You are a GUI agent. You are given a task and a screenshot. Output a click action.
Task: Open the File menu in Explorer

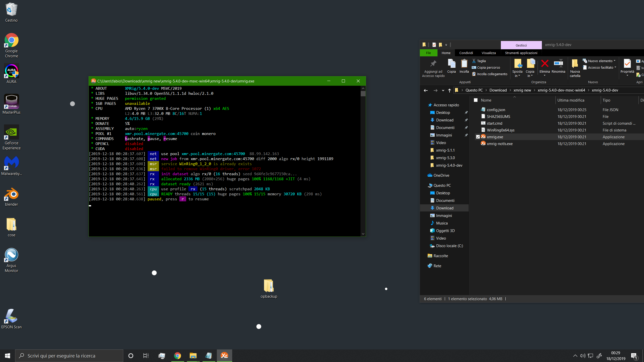click(x=428, y=53)
